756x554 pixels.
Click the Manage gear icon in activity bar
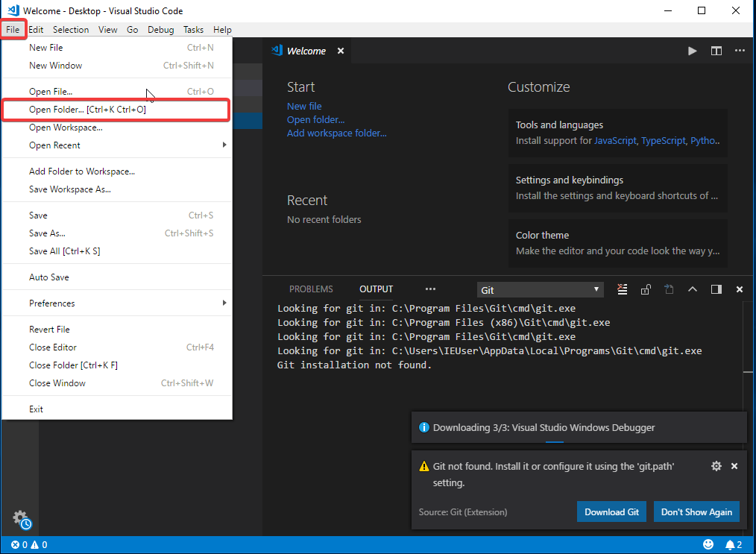point(21,519)
